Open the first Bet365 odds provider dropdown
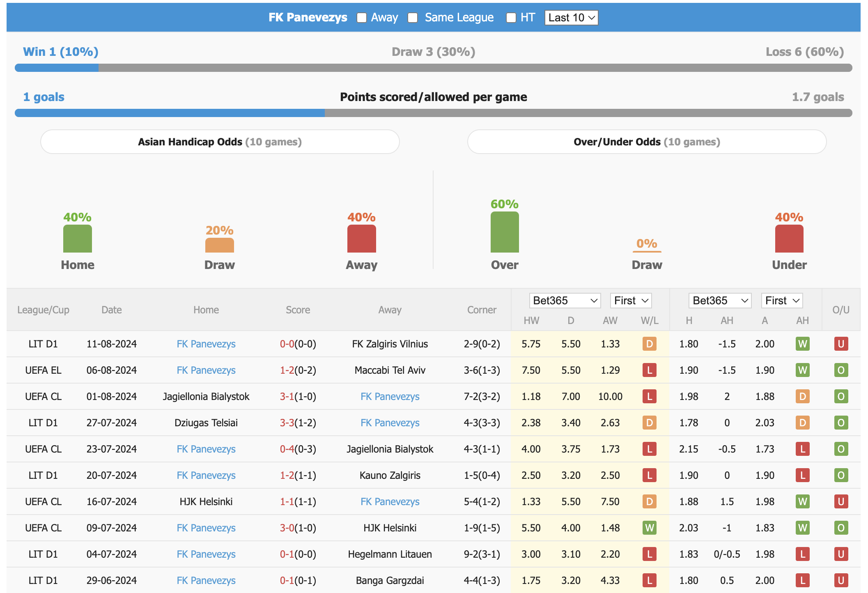Image resolution: width=868 pixels, height=593 pixels. (565, 301)
